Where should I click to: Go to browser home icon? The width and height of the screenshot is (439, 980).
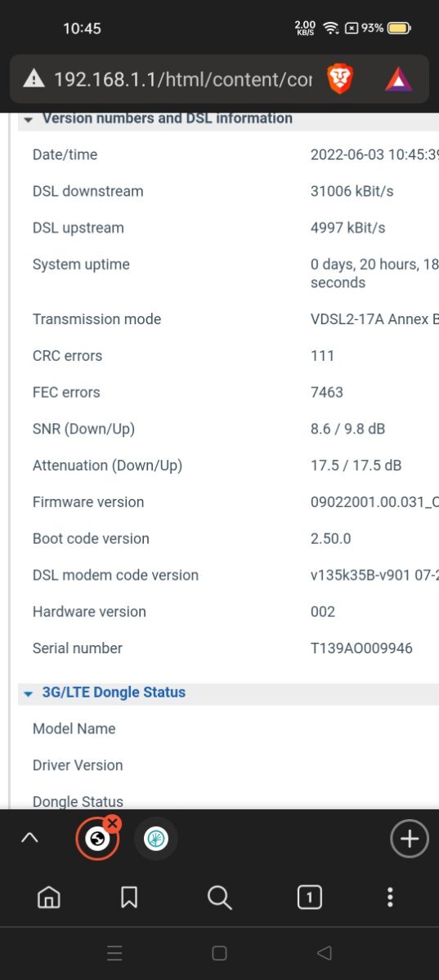48,898
